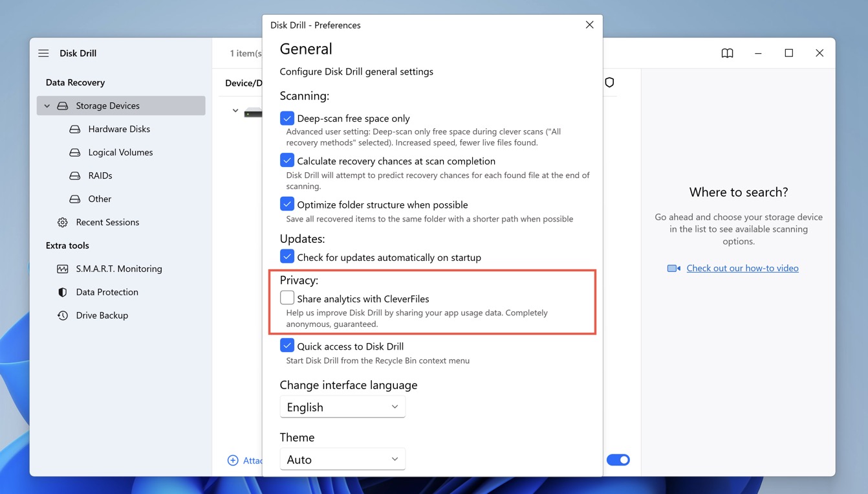Select Logical Volumes in sidebar
Viewport: 868px width, 494px height.
(x=120, y=152)
